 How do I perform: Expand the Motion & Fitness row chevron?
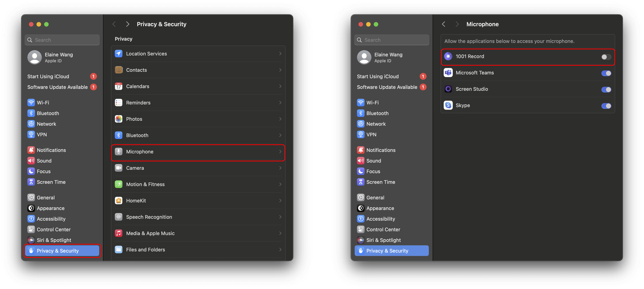pyautogui.click(x=280, y=184)
